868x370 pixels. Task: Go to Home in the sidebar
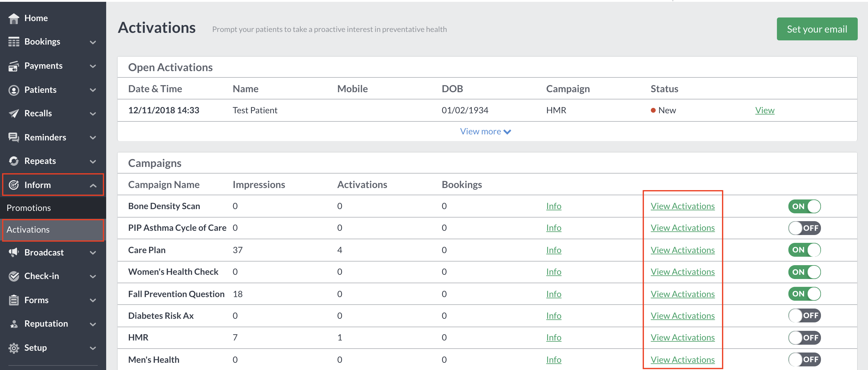[x=36, y=18]
